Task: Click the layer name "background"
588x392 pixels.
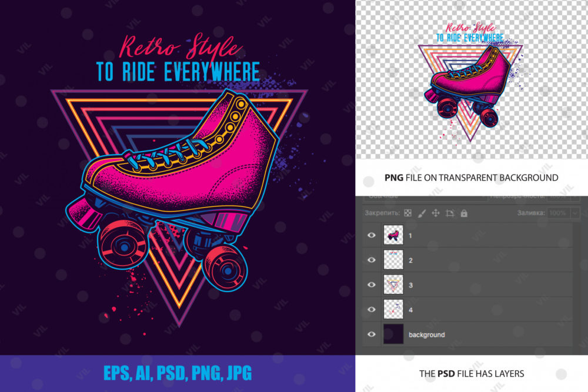Action: [427, 334]
